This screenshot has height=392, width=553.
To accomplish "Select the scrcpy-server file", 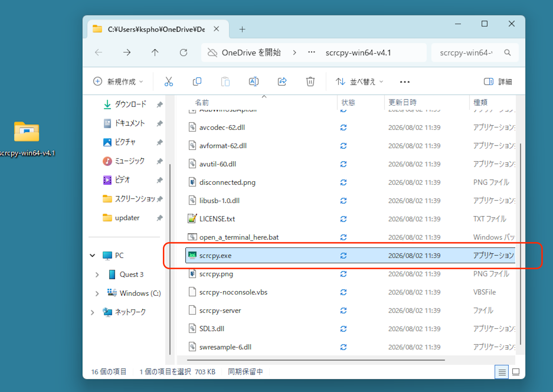I will tap(220, 310).
